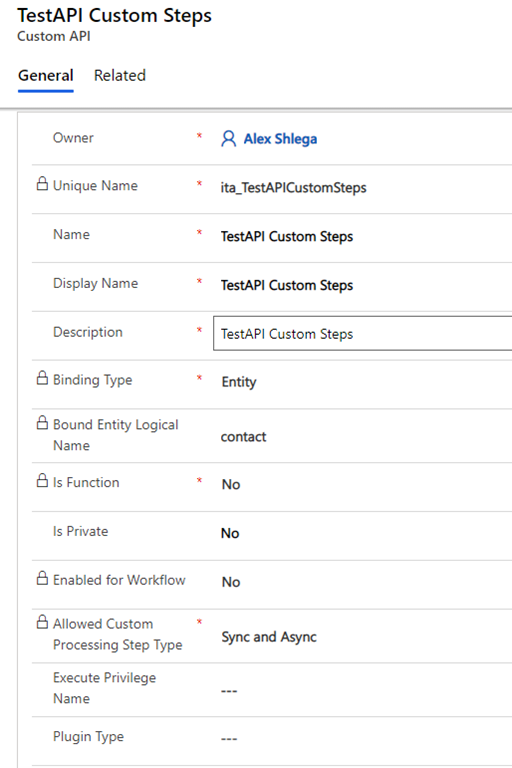The image size is (512, 768).
Task: Open the Sync and Async step type dropdown
Action: [x=363, y=637]
